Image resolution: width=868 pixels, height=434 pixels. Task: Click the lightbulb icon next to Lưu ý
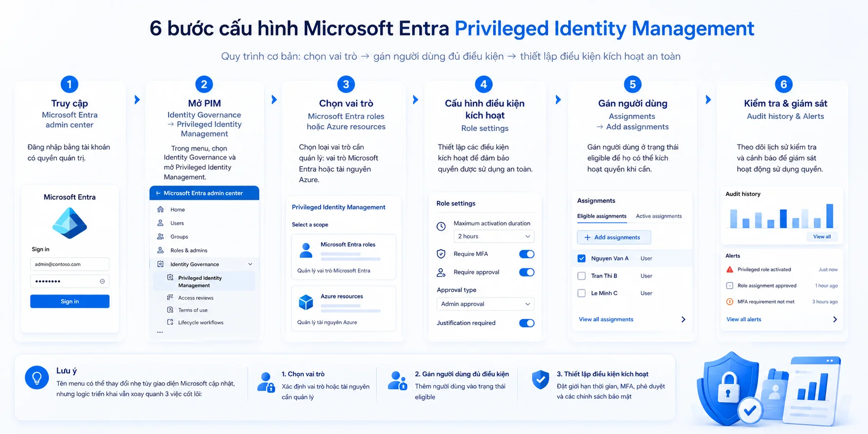pos(37,378)
